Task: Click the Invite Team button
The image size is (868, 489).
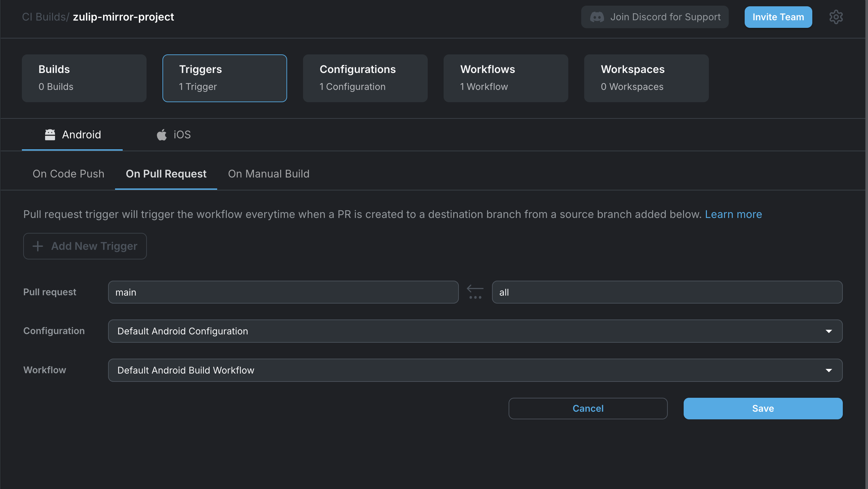Action: (x=778, y=17)
